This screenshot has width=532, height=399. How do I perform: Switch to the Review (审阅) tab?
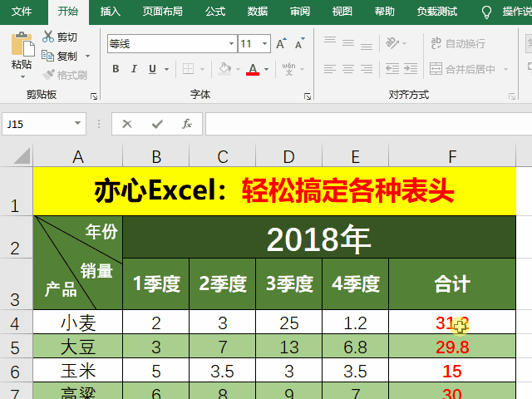pos(300,12)
